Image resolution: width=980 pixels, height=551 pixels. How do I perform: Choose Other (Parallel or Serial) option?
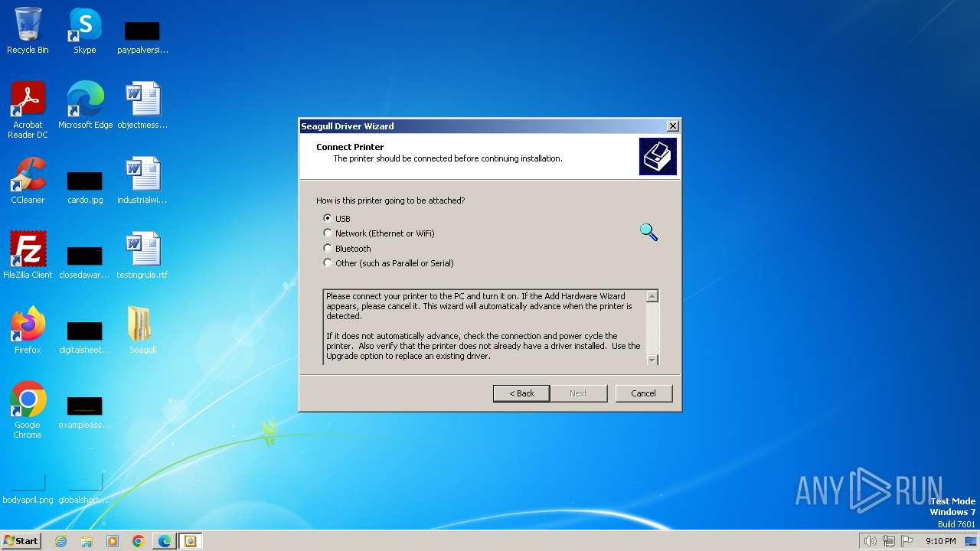328,262
